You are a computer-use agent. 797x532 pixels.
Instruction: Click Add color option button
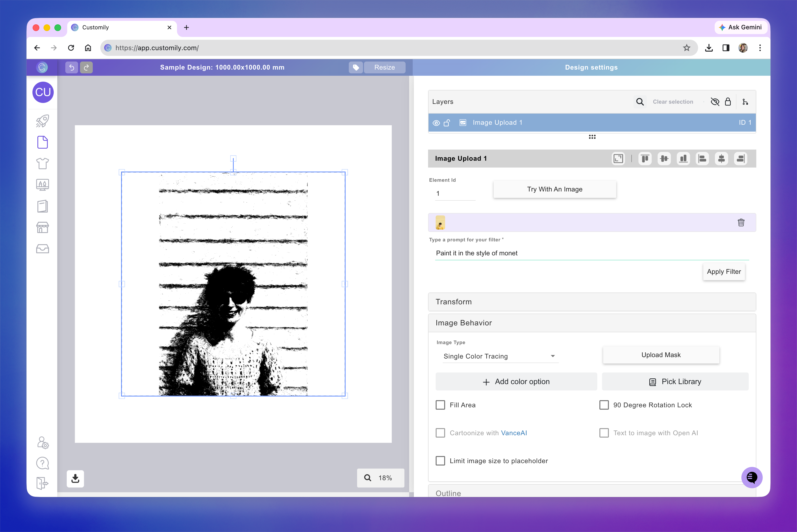click(x=516, y=382)
